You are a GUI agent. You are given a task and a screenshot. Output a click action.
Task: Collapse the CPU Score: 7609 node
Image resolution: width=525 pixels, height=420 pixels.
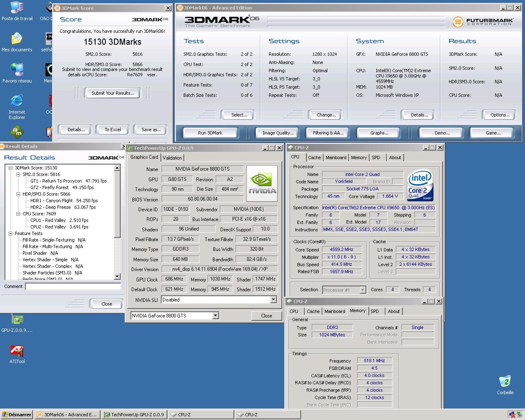pyautogui.click(x=18, y=214)
